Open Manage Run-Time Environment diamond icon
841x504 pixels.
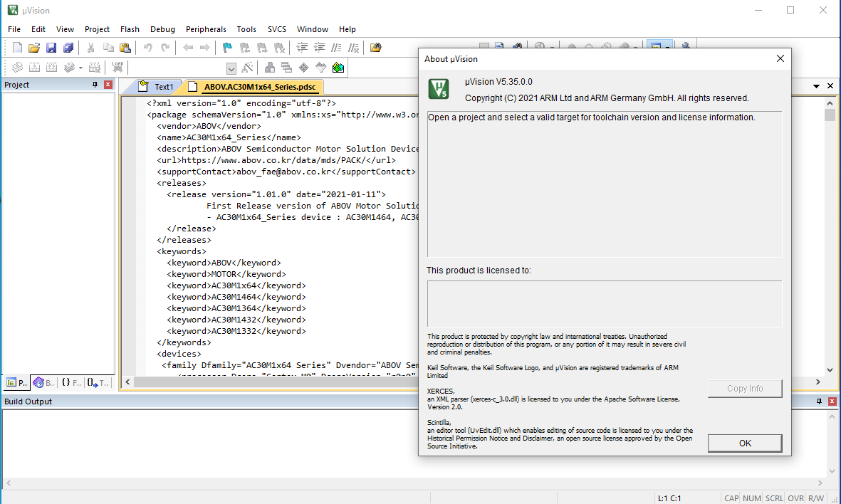tap(303, 68)
